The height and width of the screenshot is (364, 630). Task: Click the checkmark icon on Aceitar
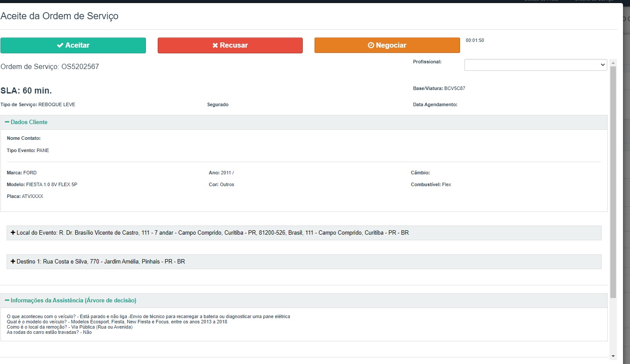tap(60, 45)
